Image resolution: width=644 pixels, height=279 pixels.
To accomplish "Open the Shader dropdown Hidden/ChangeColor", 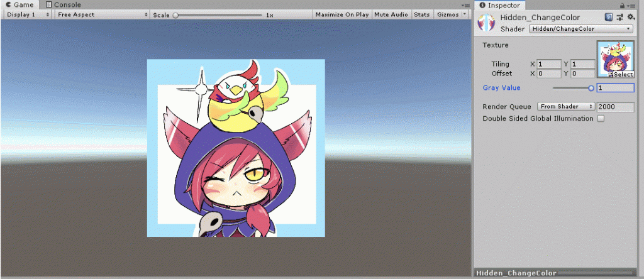I will [x=580, y=28].
